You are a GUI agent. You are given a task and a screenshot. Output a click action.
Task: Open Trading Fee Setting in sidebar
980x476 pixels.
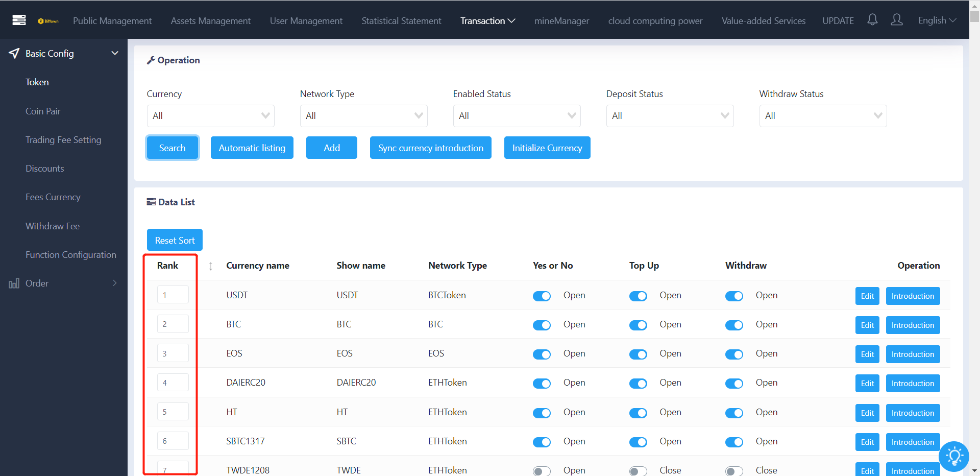coord(63,140)
